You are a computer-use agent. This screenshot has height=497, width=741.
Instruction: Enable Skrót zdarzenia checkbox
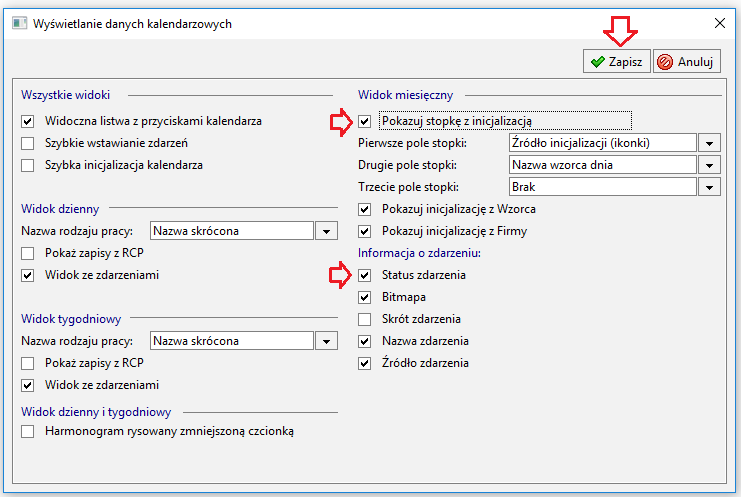coord(364,319)
